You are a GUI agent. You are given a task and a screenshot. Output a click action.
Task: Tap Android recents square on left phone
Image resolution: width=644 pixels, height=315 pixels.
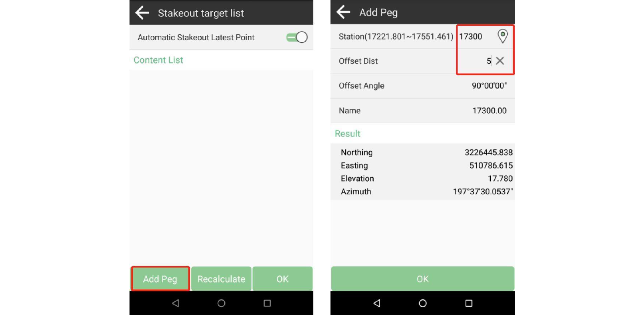[267, 303]
